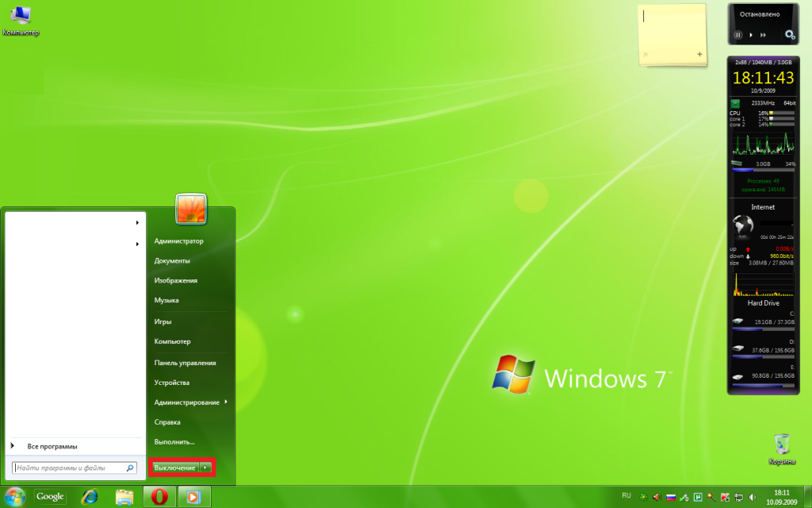Expand the shutdown options arrow next to Выключение
Image resolution: width=812 pixels, height=508 pixels.
[x=205, y=468]
